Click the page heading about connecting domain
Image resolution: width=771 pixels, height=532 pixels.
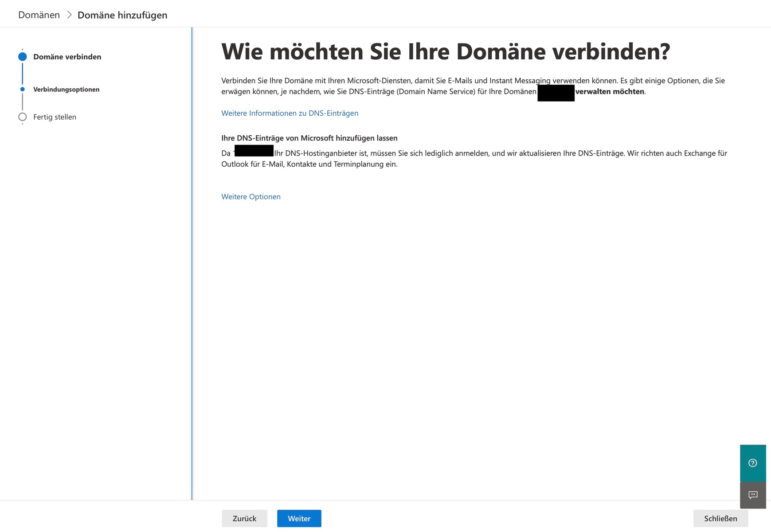445,51
